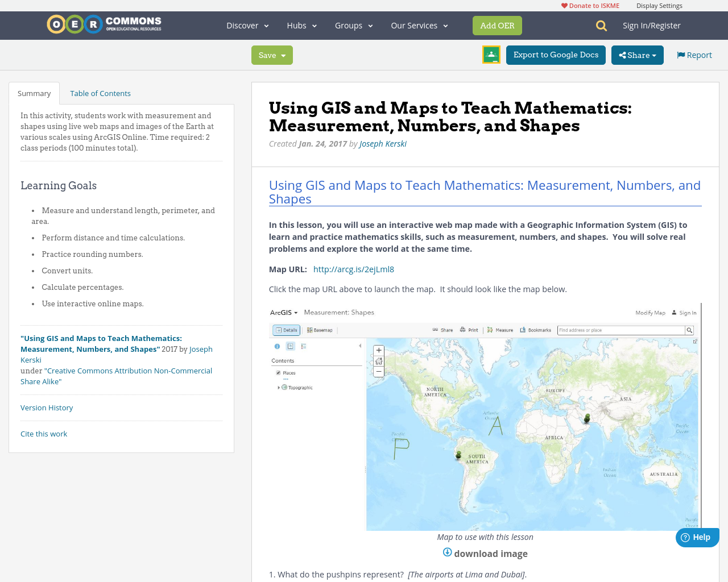Share resource to Google Classroom

coord(491,54)
